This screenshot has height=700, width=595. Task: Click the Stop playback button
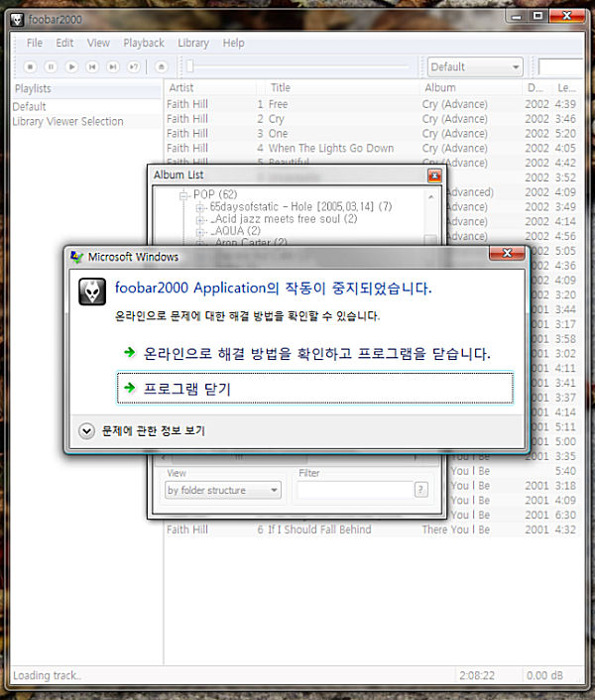(30, 67)
